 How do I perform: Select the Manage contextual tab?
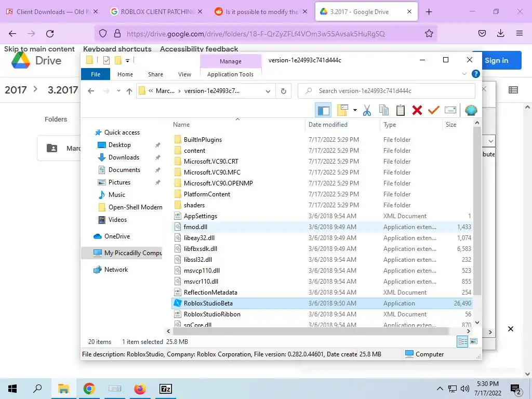click(231, 61)
